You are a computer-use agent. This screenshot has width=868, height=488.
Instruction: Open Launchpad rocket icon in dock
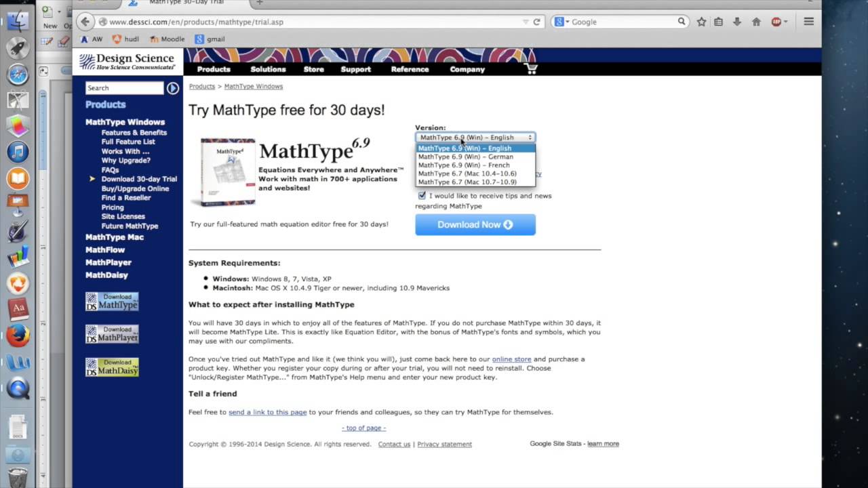coord(18,47)
